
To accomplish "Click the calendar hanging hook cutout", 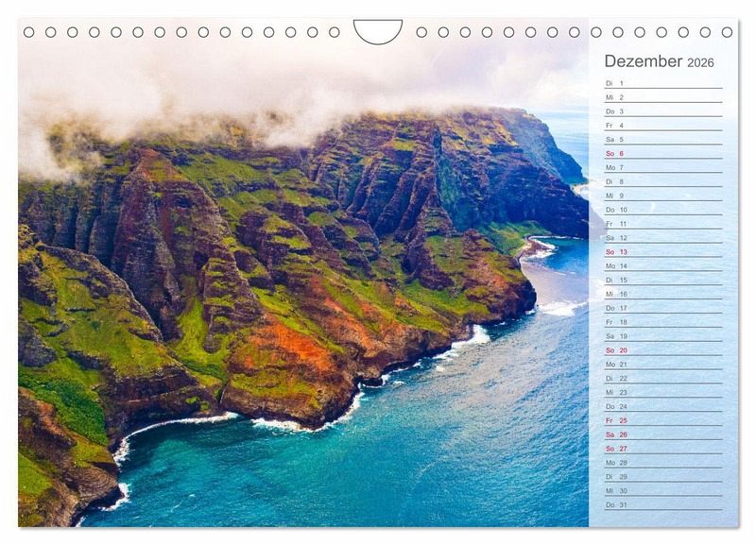I will point(378,31).
